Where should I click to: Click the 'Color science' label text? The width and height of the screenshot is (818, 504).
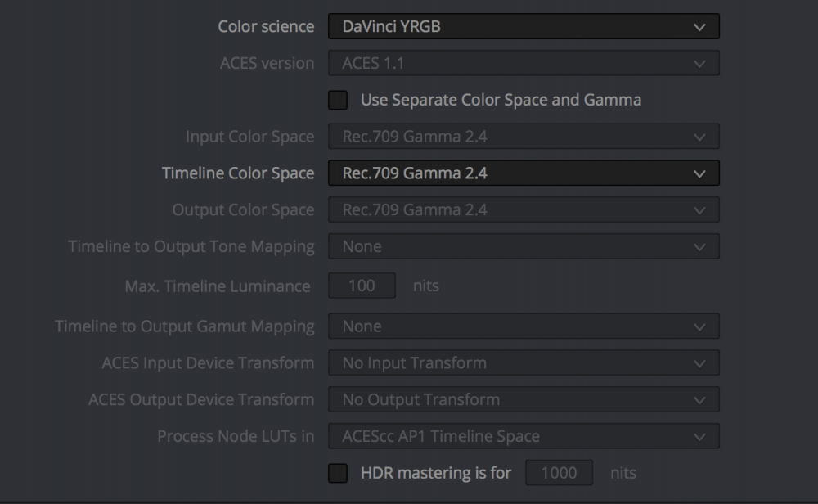266,27
